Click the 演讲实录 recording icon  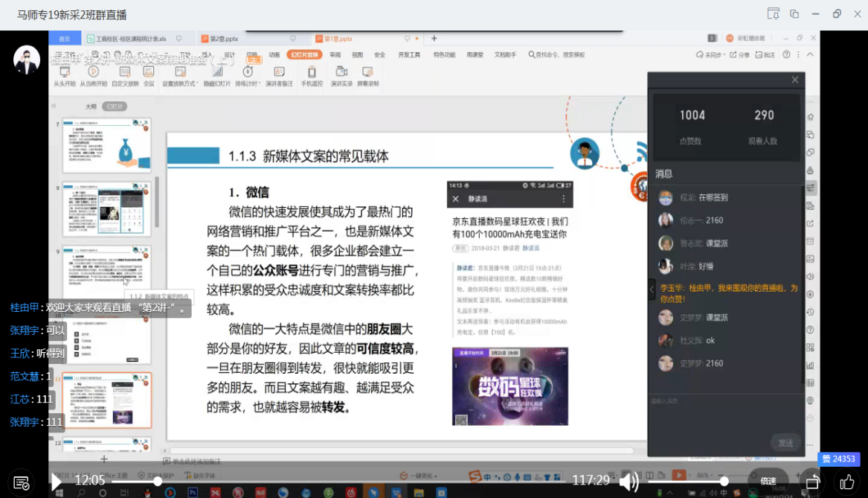tap(341, 72)
